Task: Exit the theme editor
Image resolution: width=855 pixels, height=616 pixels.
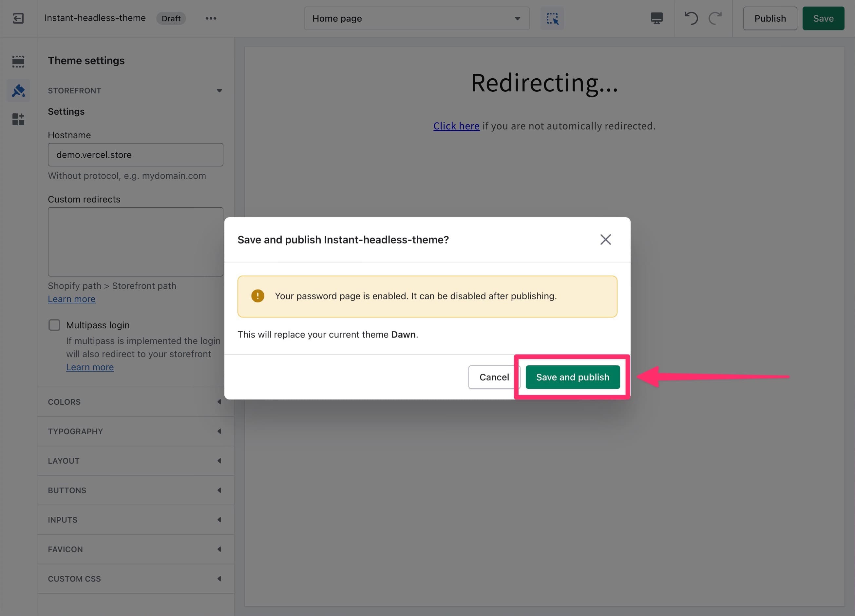Action: [18, 18]
